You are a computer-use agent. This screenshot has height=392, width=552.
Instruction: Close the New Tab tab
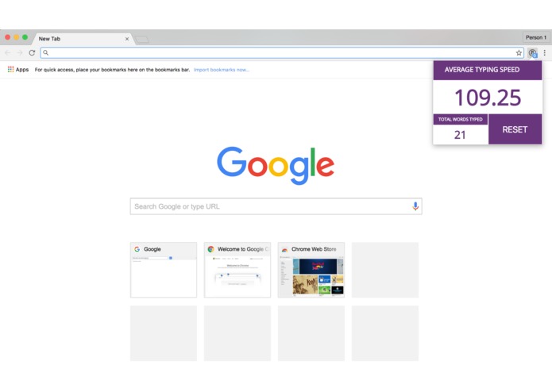tap(127, 39)
